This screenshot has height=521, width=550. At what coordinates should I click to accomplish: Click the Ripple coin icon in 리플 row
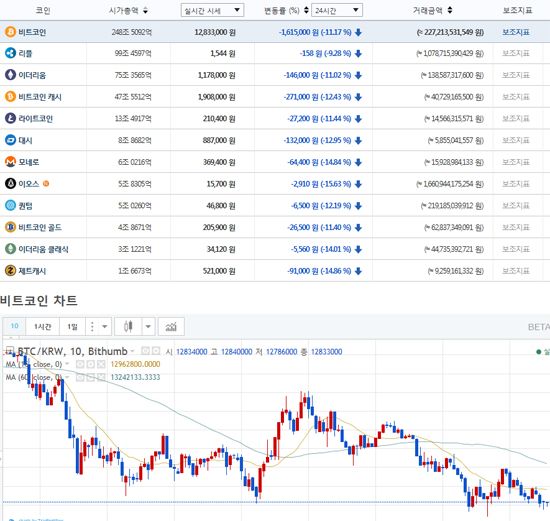coord(10,53)
